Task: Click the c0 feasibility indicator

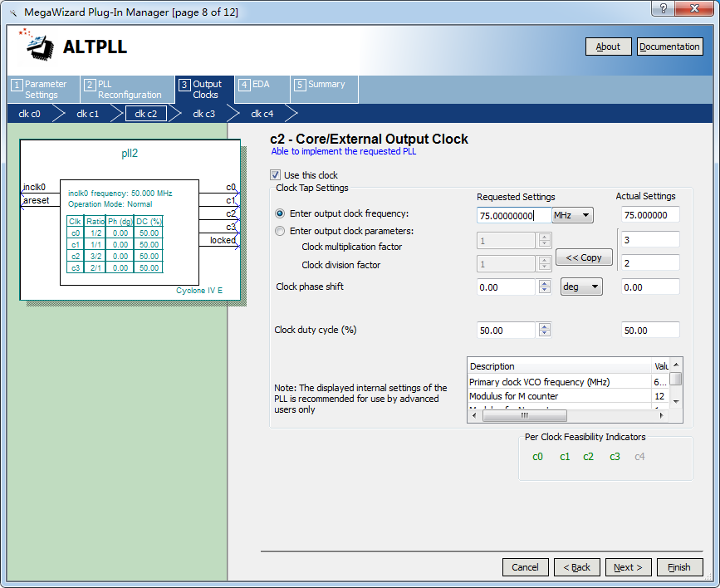Action: point(537,457)
